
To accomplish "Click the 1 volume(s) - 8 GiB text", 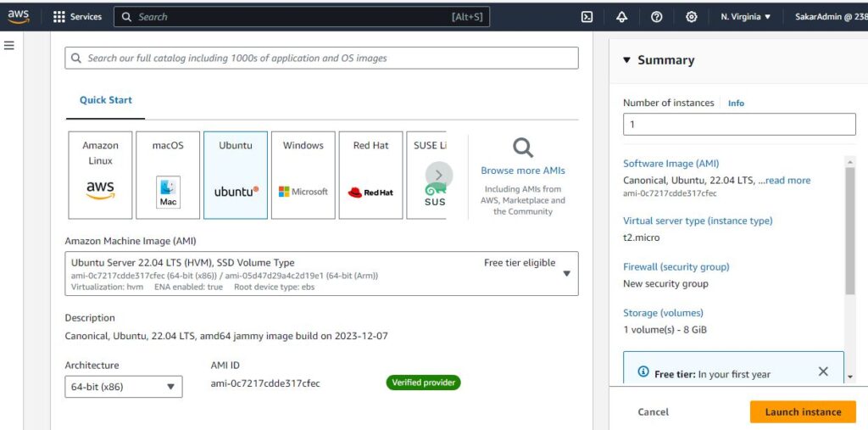I will pyautogui.click(x=665, y=330).
